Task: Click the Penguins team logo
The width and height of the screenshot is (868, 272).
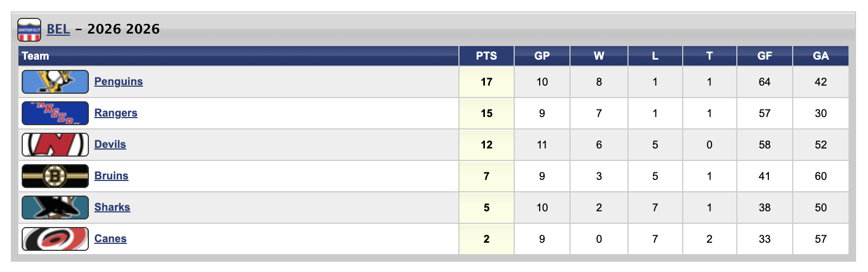Action: [55, 82]
